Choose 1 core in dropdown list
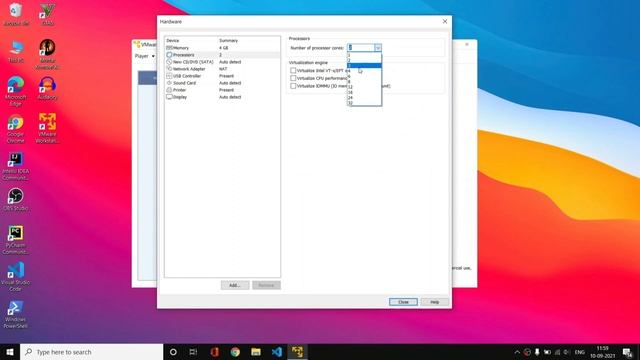The height and width of the screenshot is (360, 640). coord(364,55)
